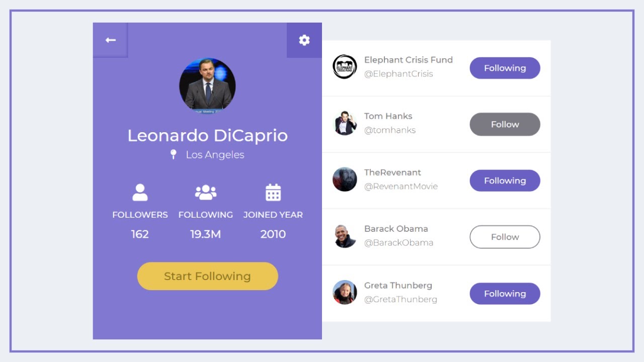
Task: Open settings with the gear icon
Action: point(304,40)
